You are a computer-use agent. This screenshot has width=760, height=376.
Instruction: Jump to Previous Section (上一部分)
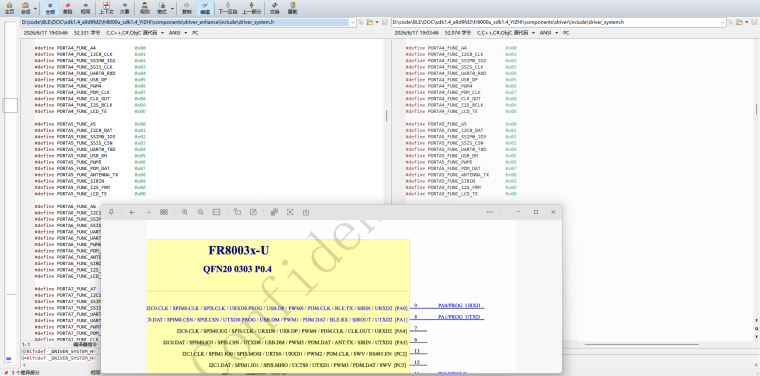[251, 8]
